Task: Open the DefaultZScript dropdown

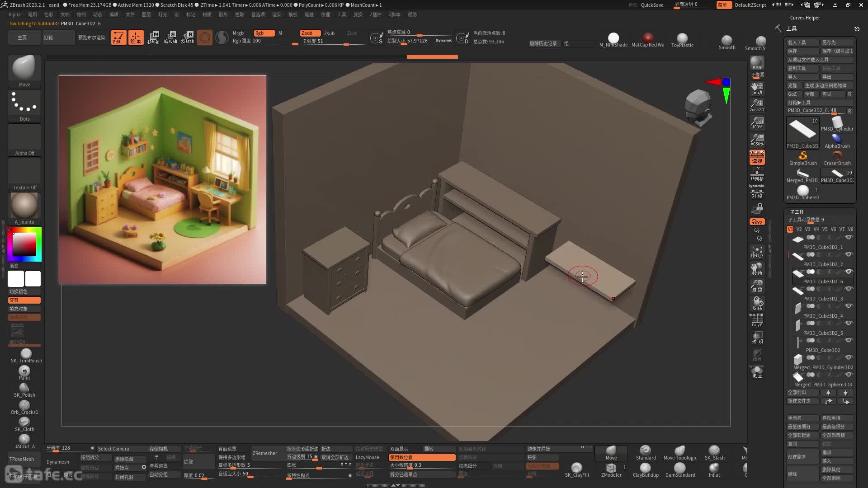Action: [x=750, y=5]
